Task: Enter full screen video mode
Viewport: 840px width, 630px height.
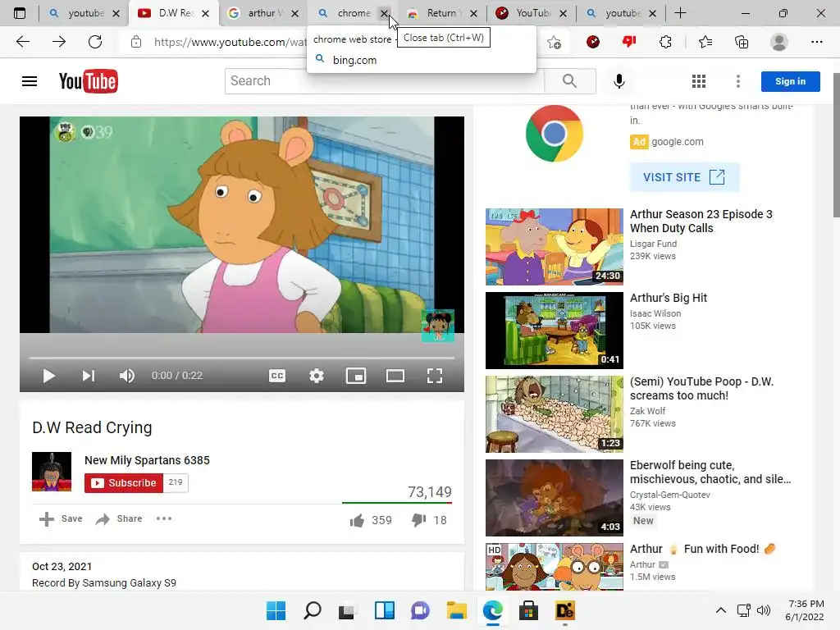Action: [x=435, y=376]
